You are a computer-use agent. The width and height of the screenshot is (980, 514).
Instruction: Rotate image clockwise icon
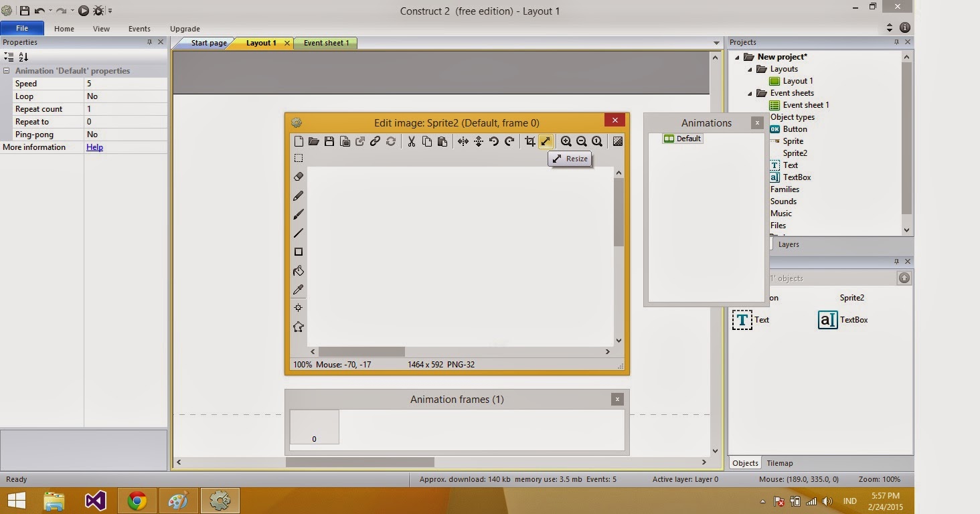coord(509,141)
